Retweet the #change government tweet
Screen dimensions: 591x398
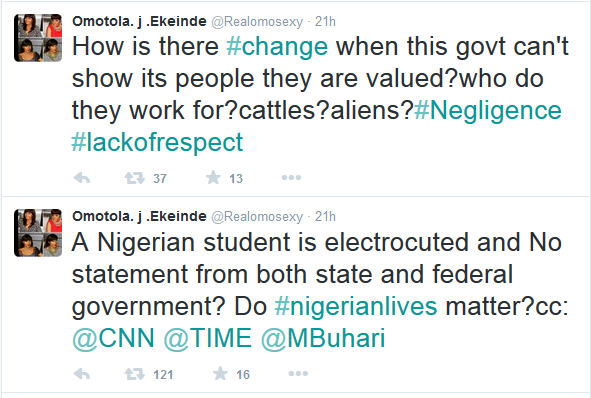click(x=135, y=178)
